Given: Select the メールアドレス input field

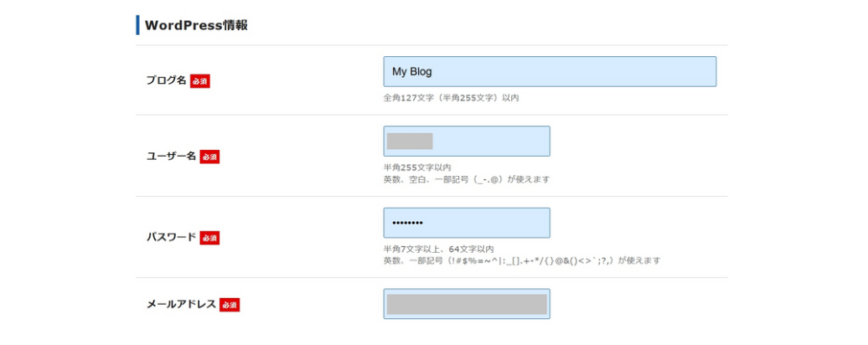Looking at the screenshot, I should pos(467,304).
